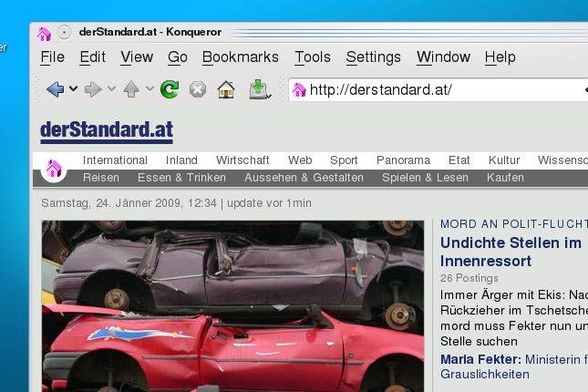Open the Tools menu
The height and width of the screenshot is (392, 588).
pos(313,57)
